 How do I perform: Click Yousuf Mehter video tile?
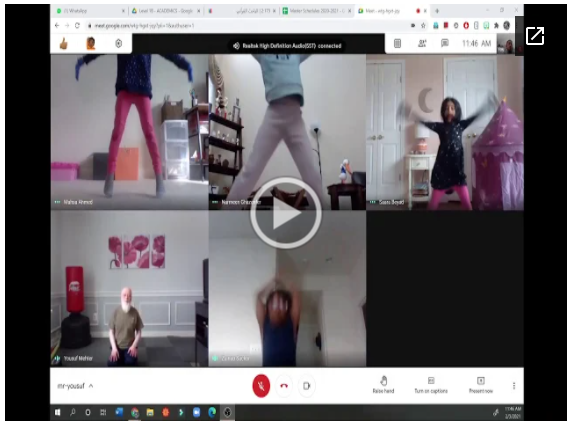click(129, 289)
